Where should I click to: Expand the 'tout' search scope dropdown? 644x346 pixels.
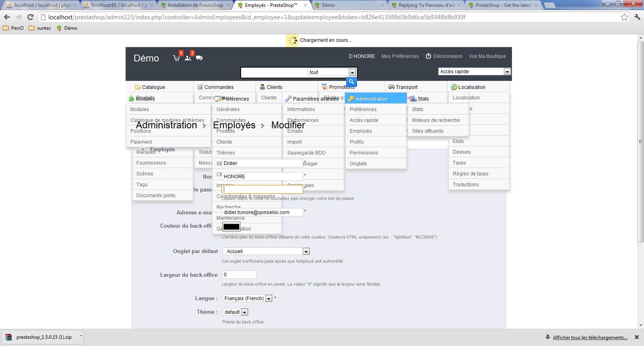(x=352, y=72)
